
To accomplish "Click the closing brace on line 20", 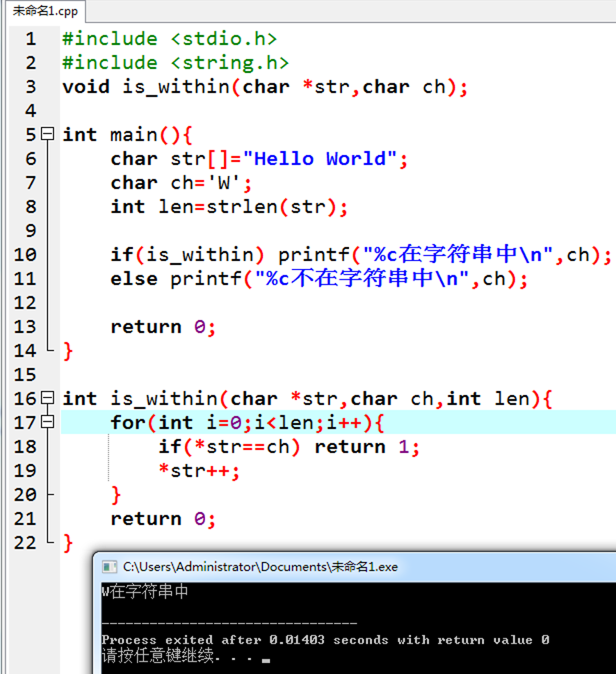I will click(116, 495).
